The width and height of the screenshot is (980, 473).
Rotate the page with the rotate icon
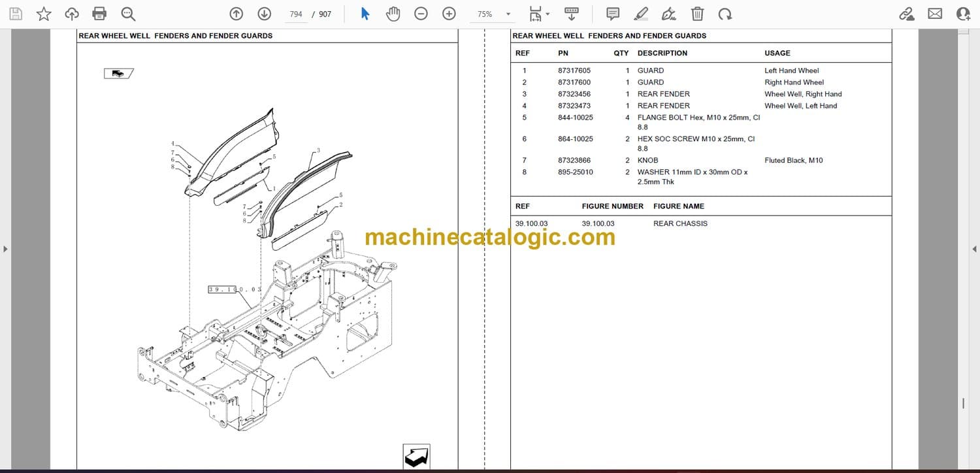click(725, 14)
